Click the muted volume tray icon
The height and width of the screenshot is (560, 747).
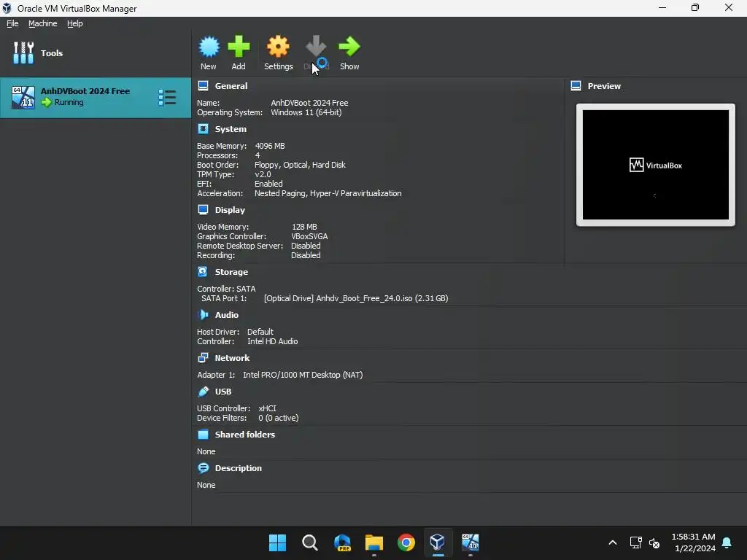coord(654,542)
